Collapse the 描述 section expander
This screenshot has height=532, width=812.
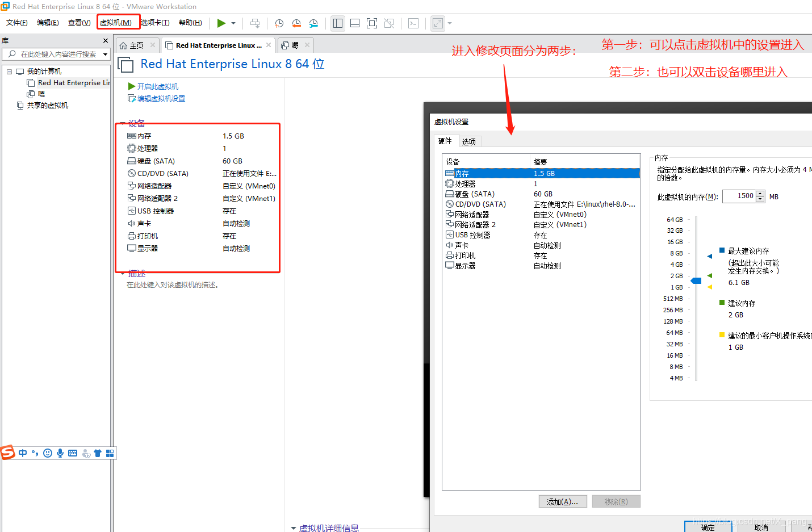click(x=123, y=274)
